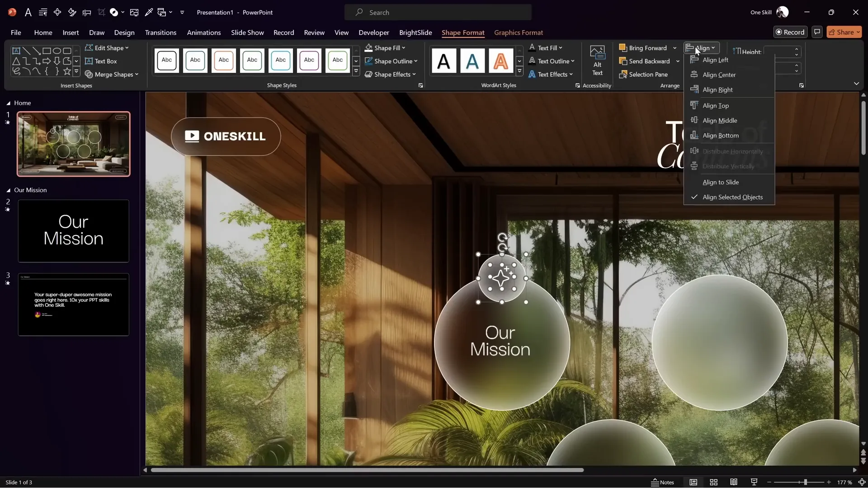Screen dimensions: 868x488
Task: Switch to the Graphics Format tab
Action: pos(519,33)
